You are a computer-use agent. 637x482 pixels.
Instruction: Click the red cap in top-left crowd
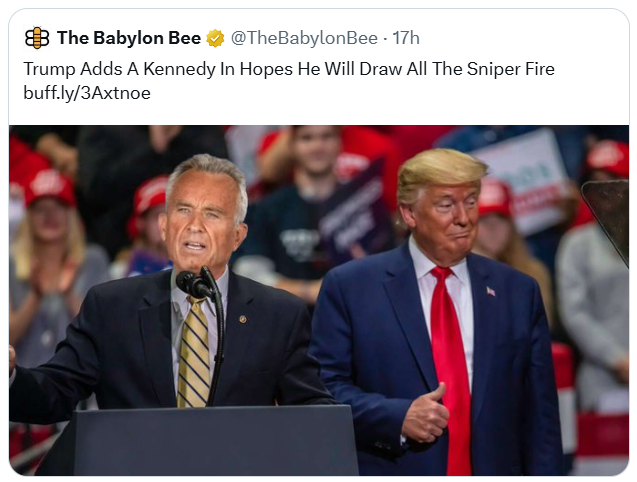pyautogui.click(x=50, y=186)
